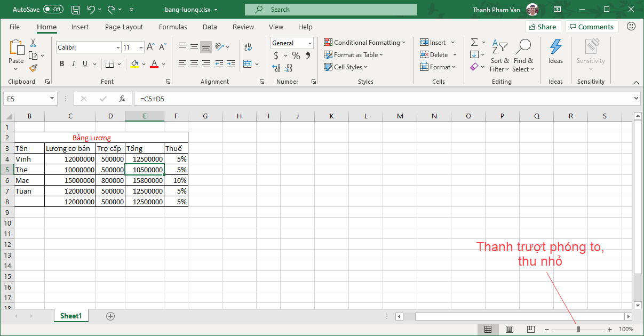
Task: Click the Paste clipboard icon
Action: (16, 47)
